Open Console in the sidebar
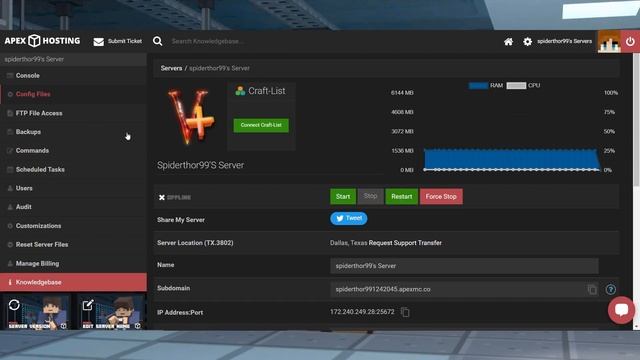Viewport: 640px width, 360px height. click(73, 76)
